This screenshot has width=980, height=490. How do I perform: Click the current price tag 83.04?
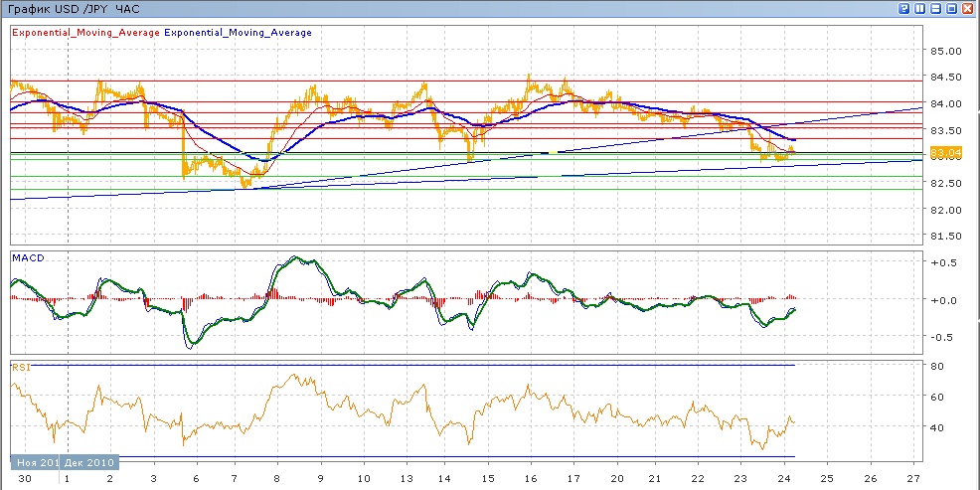click(x=945, y=152)
